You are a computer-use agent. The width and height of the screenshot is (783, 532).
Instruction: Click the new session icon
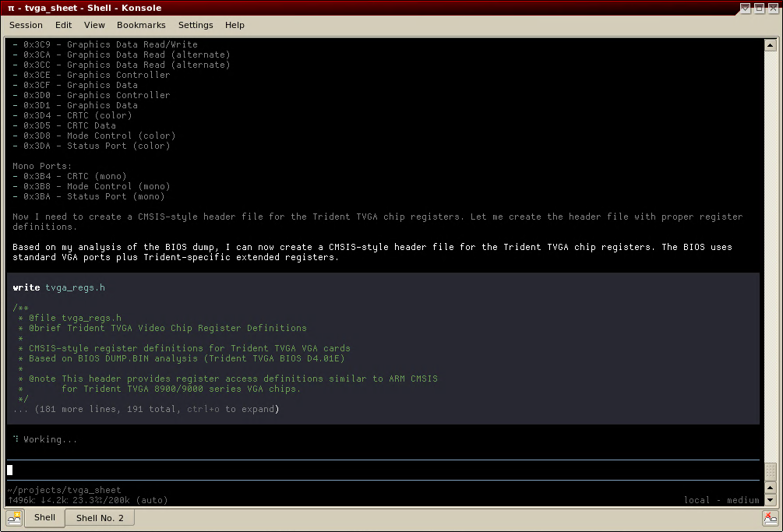pyautogui.click(x=14, y=518)
